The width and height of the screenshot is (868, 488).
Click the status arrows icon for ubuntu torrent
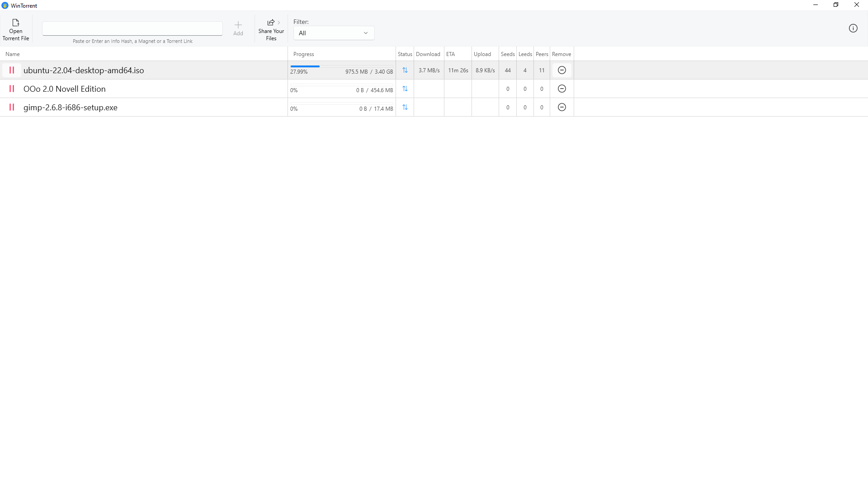405,70
